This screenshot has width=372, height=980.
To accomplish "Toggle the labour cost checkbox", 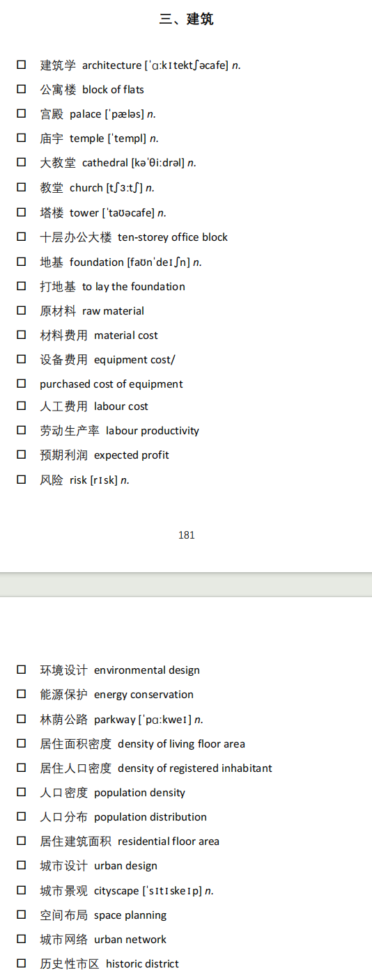I will click(22, 406).
